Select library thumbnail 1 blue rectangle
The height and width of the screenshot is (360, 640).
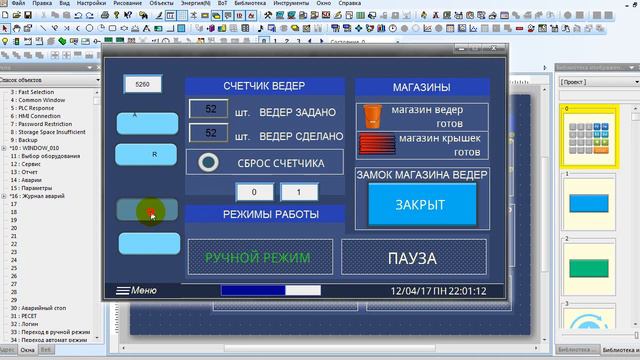click(589, 203)
